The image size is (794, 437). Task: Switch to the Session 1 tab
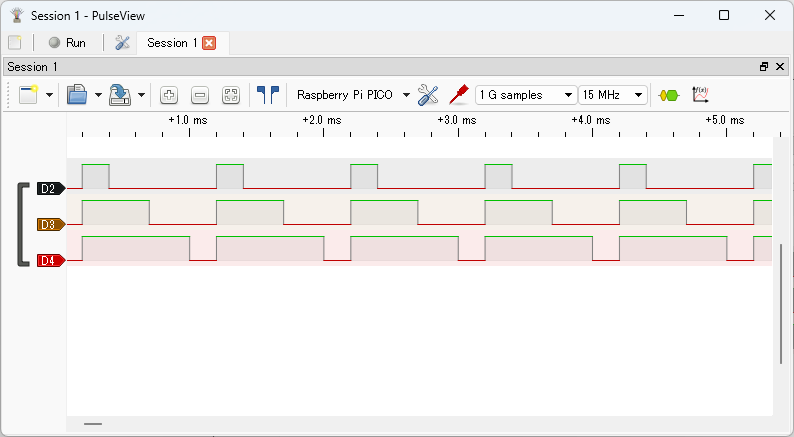[x=172, y=43]
